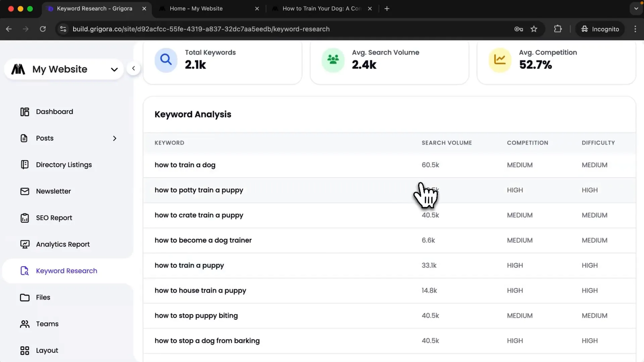
Task: Collapse the sidebar with the arrow
Action: click(x=134, y=68)
